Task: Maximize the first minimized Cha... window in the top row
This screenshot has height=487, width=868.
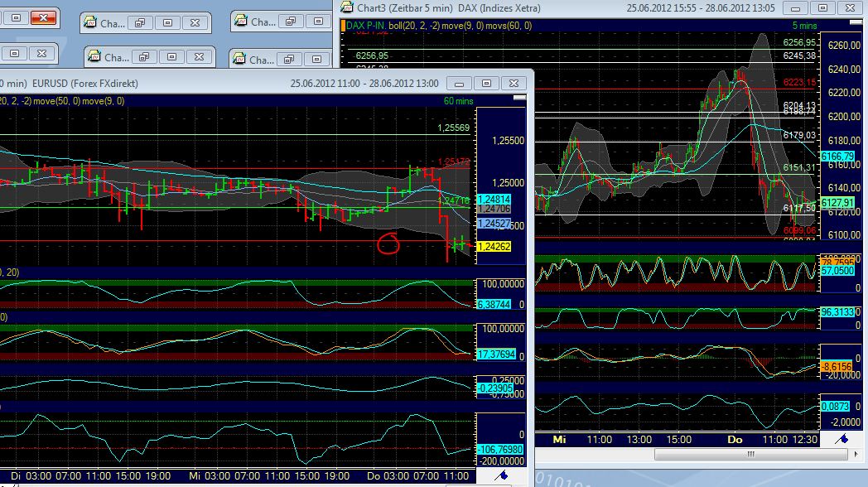Action: pyautogui.click(x=168, y=22)
